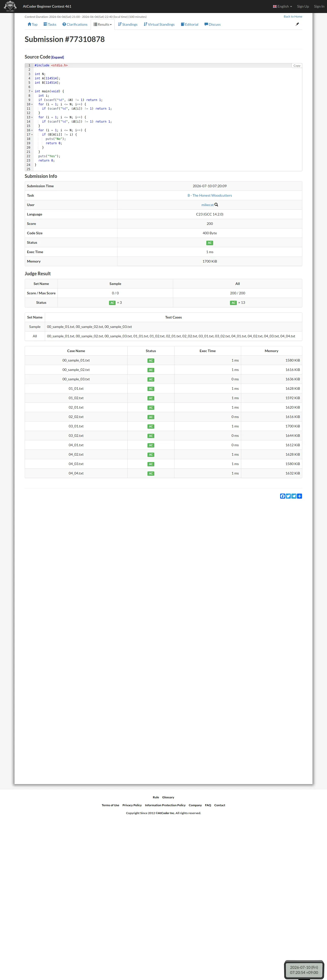The height and width of the screenshot is (980, 327).
Task: Click the 0 / 0 sample score cell
Action: (x=115, y=293)
